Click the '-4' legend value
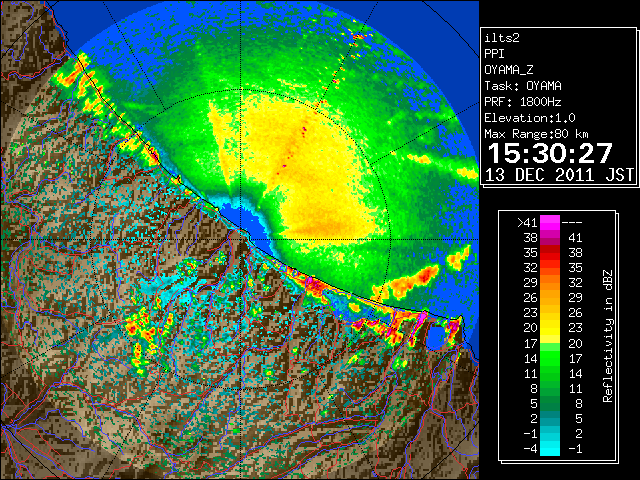 point(530,448)
